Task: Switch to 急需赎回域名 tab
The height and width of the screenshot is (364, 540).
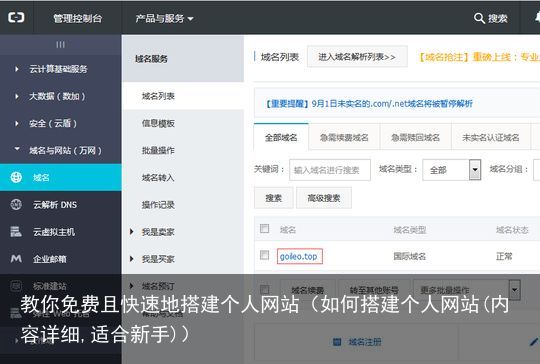Action: pos(415,137)
